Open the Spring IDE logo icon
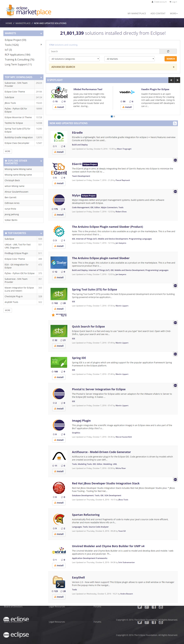The height and width of the screenshot is (644, 184). pyautogui.click(x=59, y=362)
